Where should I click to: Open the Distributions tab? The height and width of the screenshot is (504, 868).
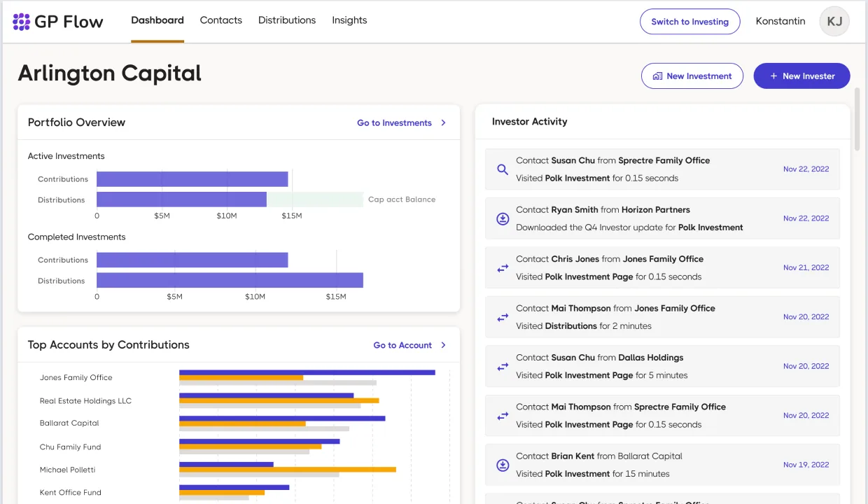287,20
